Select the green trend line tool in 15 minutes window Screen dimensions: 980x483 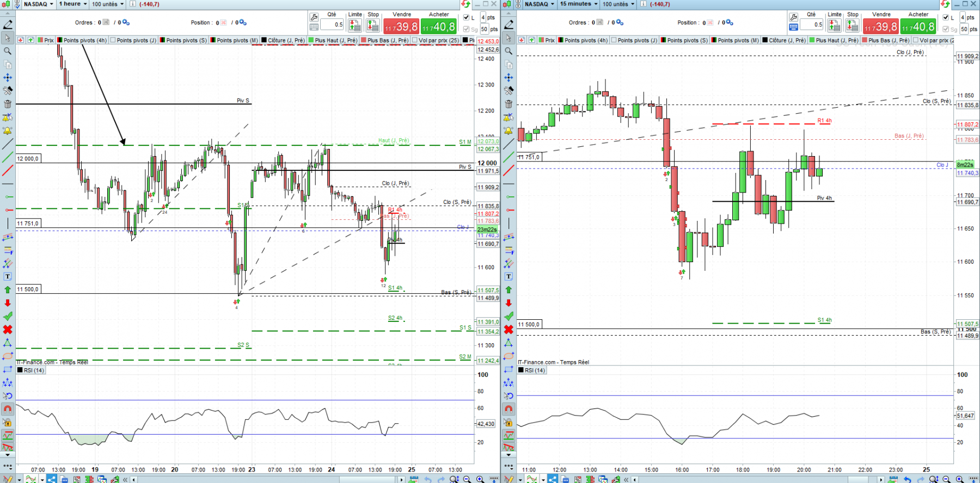pyautogui.click(x=509, y=157)
